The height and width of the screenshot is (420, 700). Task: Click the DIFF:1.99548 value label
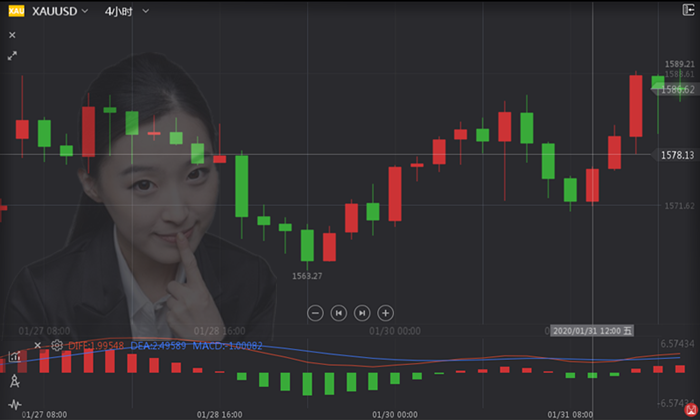coord(96,345)
